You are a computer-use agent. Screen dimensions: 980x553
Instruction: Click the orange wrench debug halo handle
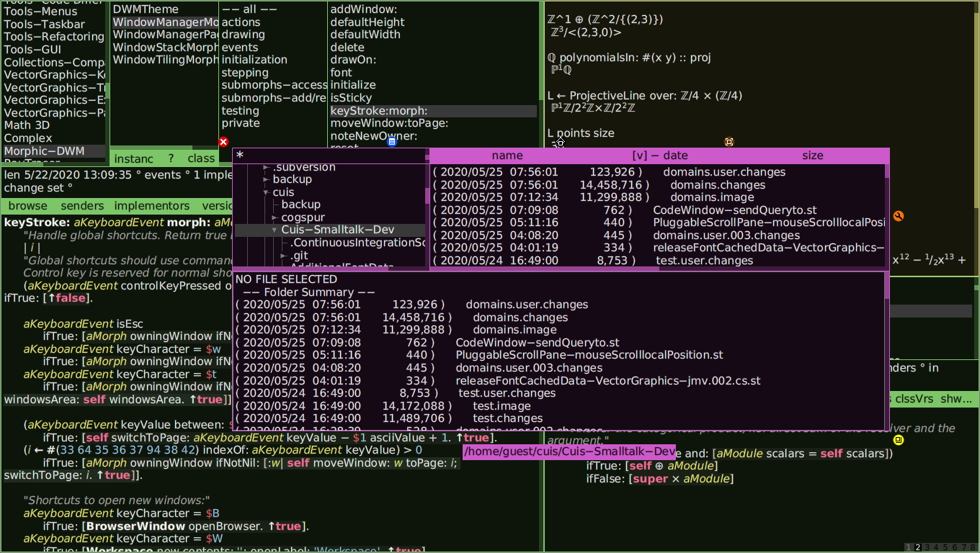pyautogui.click(x=898, y=216)
